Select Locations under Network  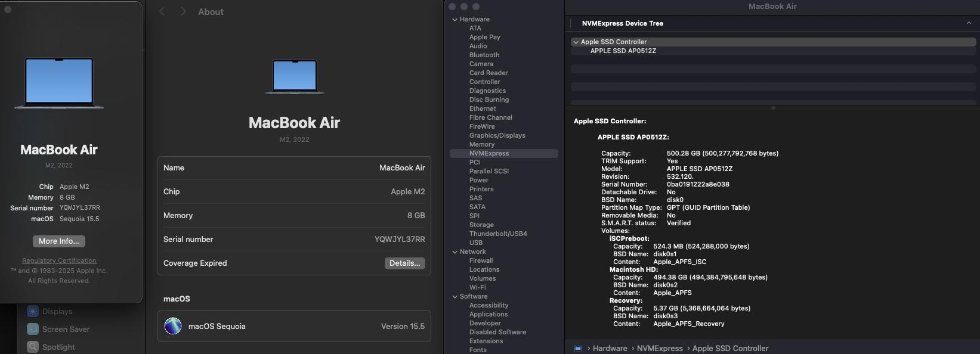(x=484, y=269)
